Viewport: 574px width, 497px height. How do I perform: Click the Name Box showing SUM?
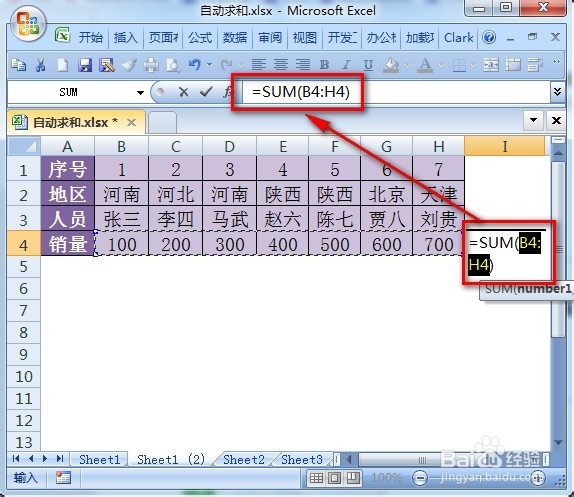coord(68,92)
